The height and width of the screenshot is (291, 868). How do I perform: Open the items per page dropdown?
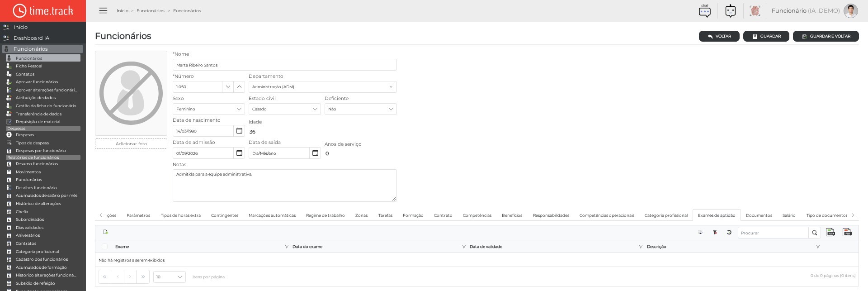tap(170, 277)
